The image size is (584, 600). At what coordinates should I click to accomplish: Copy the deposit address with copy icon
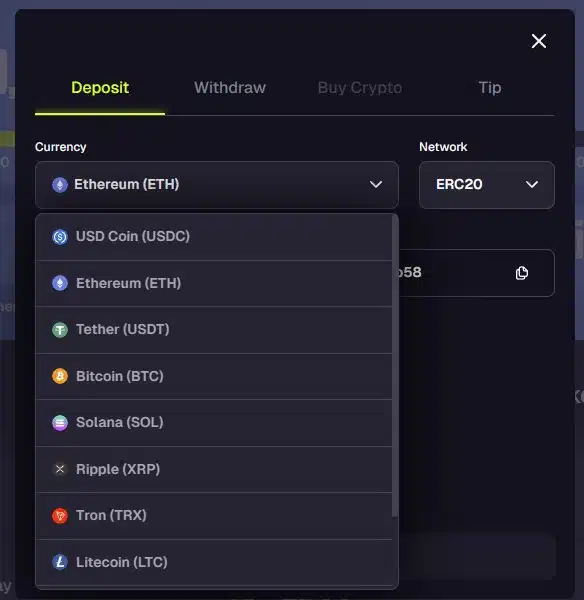(x=522, y=273)
